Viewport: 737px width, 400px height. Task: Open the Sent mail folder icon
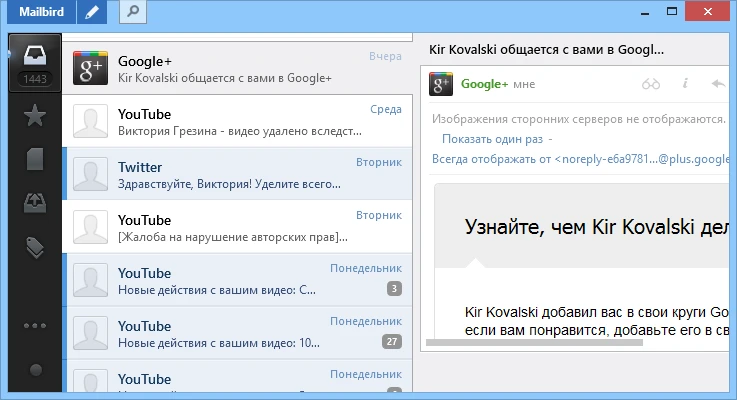tap(34, 203)
